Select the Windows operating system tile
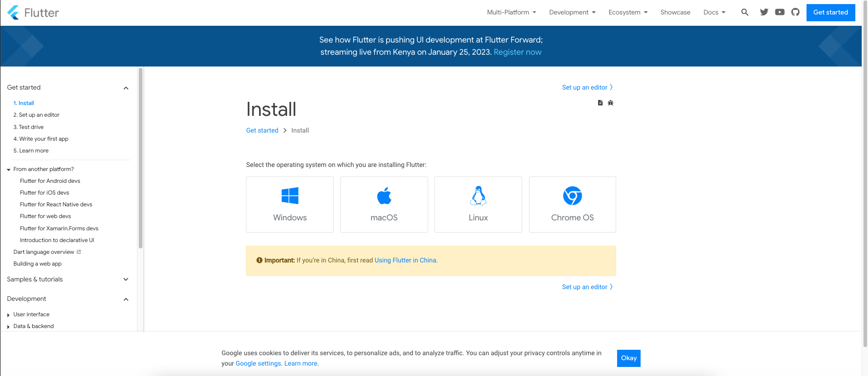This screenshot has height=376, width=868. (x=290, y=205)
